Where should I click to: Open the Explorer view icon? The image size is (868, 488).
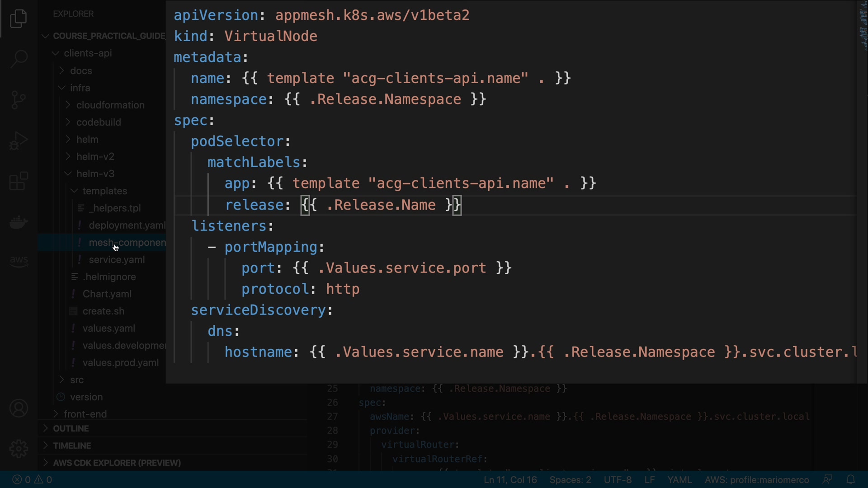tap(19, 19)
